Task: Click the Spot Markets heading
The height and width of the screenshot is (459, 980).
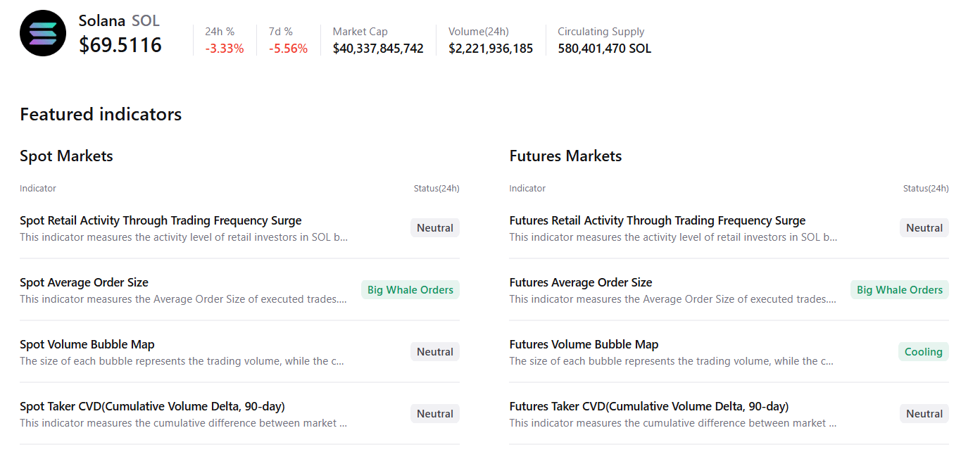Action: 66,156
